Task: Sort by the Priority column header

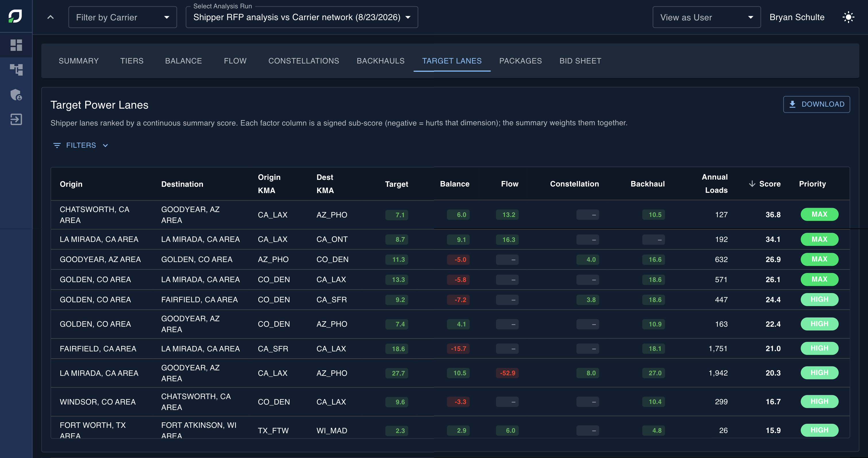Action: point(812,184)
